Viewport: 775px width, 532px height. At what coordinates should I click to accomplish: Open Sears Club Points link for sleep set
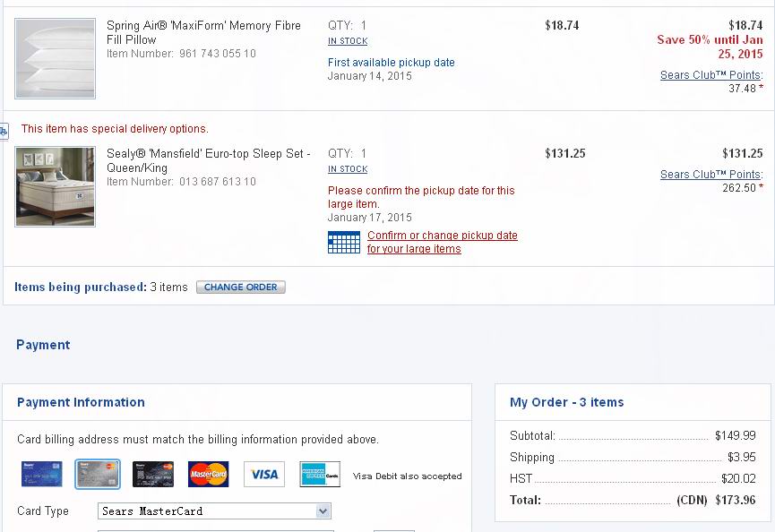coord(711,175)
